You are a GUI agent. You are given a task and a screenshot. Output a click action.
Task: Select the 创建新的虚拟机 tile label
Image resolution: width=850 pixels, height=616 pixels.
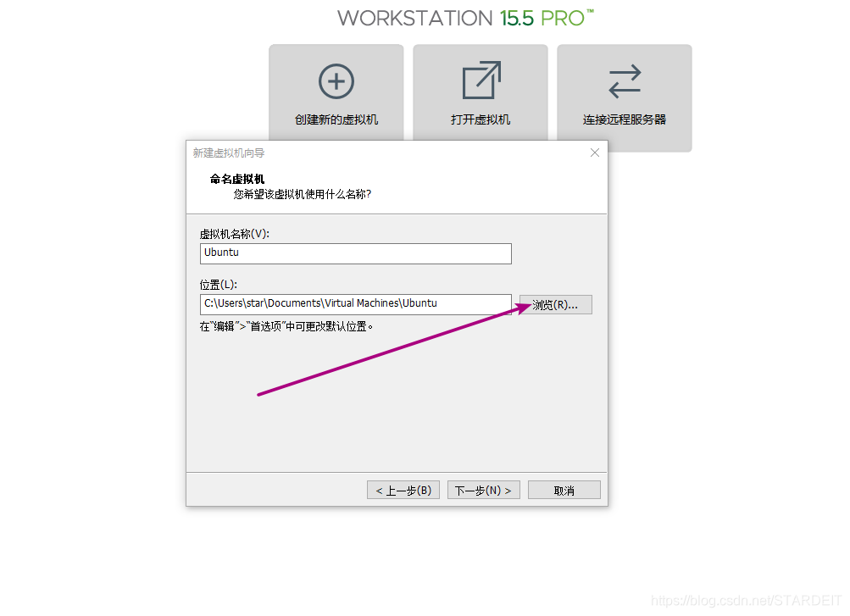336,119
